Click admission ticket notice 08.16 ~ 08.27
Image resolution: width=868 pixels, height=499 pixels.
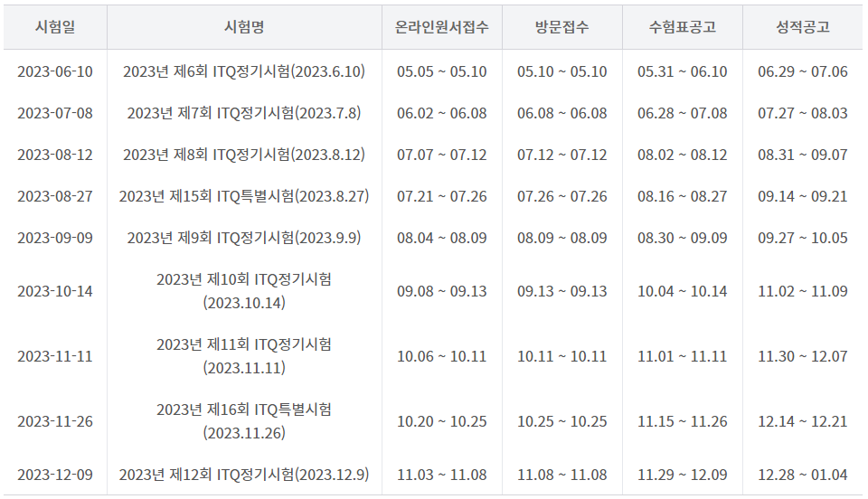pos(683,196)
